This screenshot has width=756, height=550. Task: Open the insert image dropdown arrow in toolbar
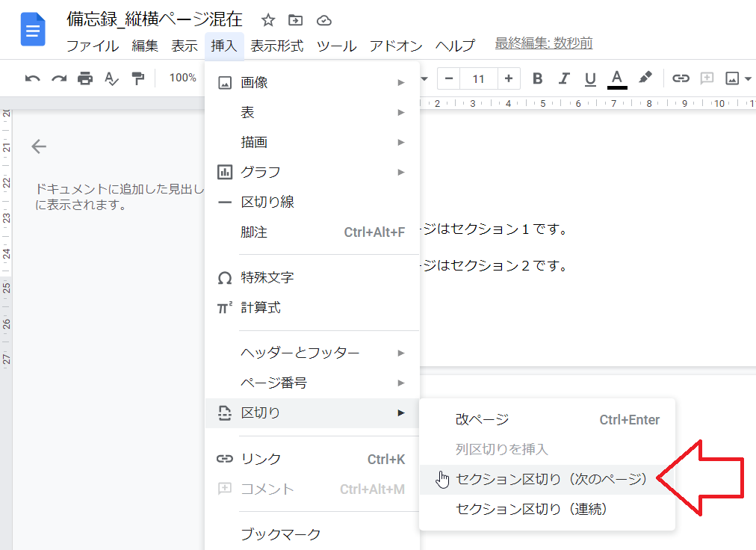tap(748, 78)
